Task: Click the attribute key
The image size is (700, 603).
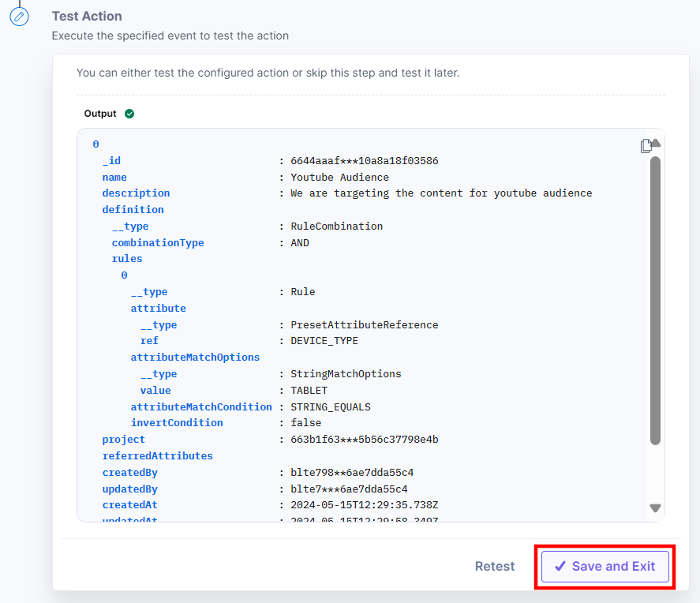Action: [x=158, y=308]
